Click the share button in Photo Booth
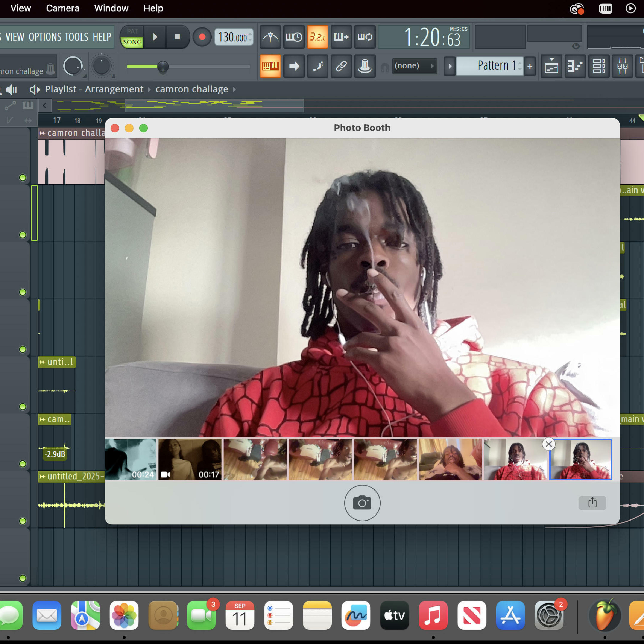Viewport: 644px width, 644px height. (592, 503)
